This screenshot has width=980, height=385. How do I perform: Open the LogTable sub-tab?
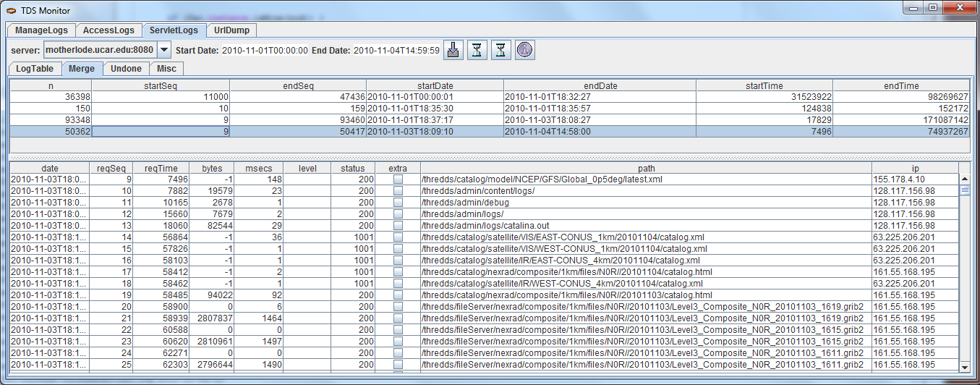(35, 69)
